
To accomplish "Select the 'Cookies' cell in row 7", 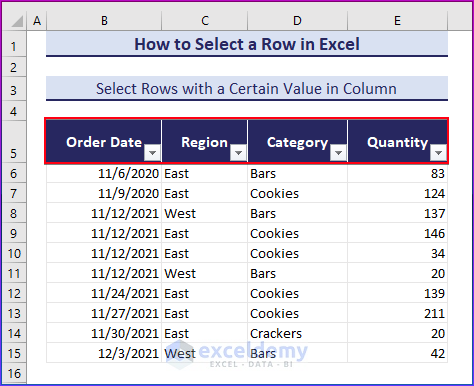I will (x=297, y=193).
